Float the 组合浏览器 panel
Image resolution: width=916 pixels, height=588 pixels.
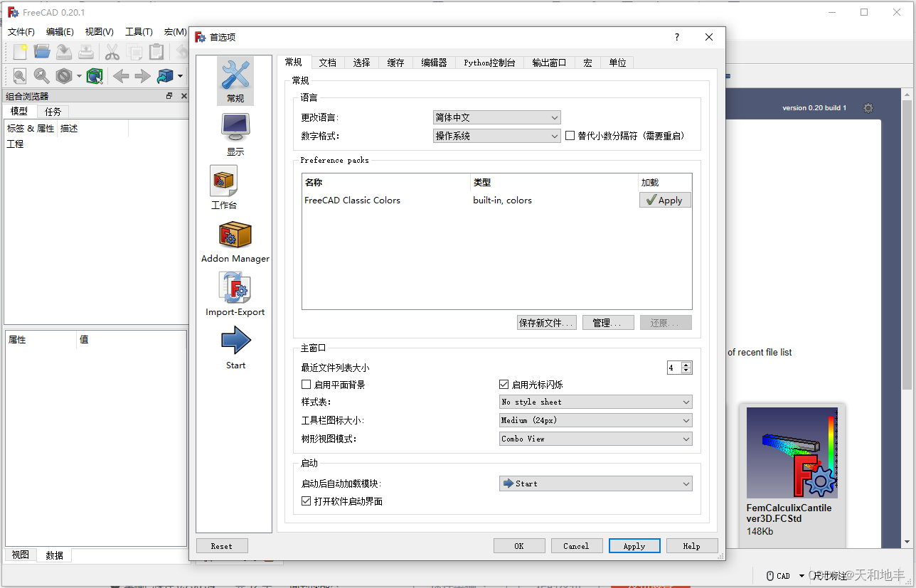click(169, 96)
